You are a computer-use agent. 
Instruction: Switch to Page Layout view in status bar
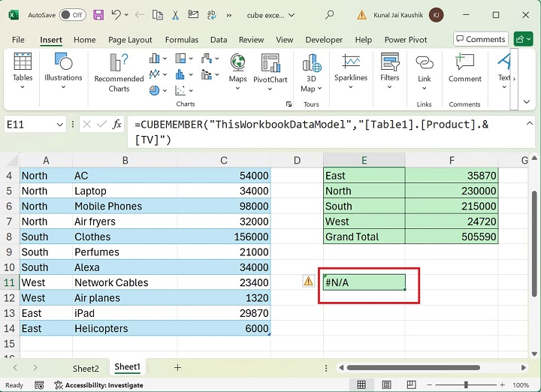388,384
